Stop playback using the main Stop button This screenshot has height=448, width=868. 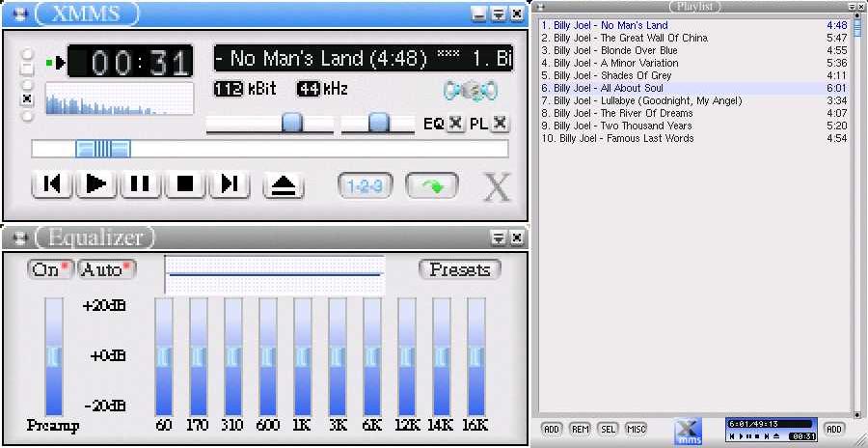click(185, 183)
